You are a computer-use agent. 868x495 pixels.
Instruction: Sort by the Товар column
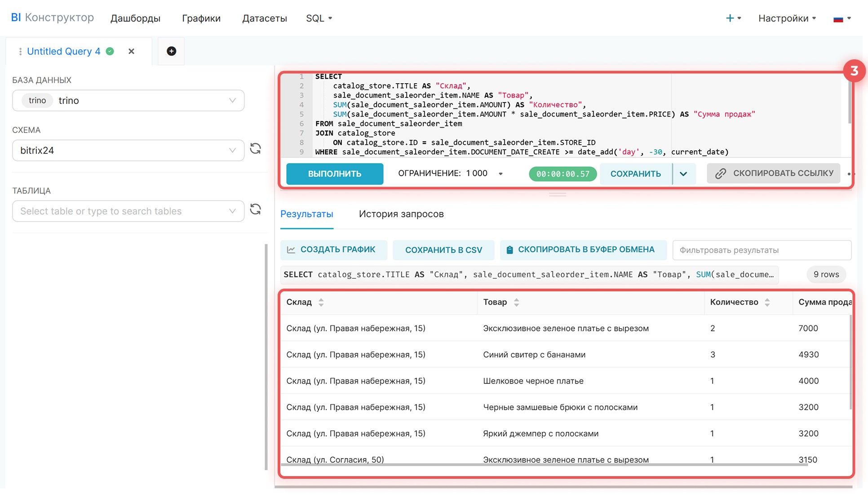coord(516,303)
